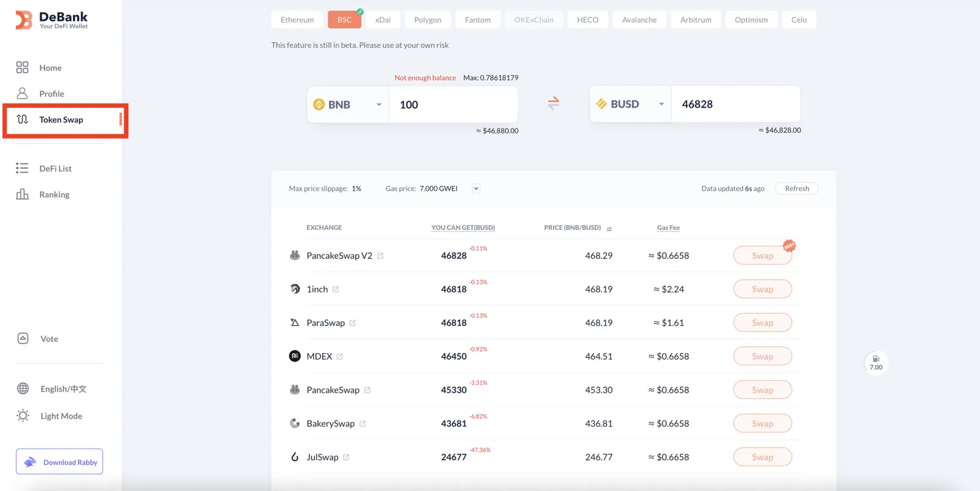
Task: Click the sun Light Mode icon
Action: [23, 416]
